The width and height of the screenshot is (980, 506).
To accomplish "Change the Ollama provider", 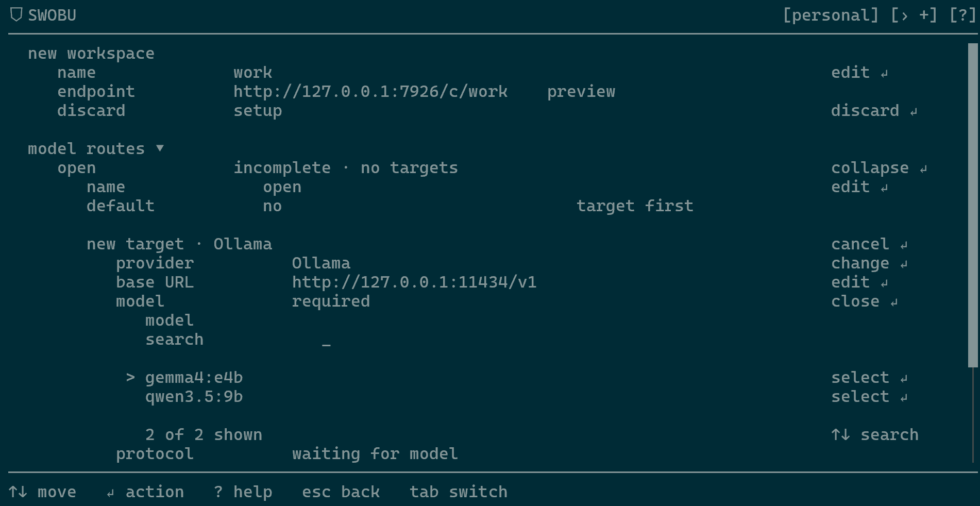I will [x=869, y=263].
